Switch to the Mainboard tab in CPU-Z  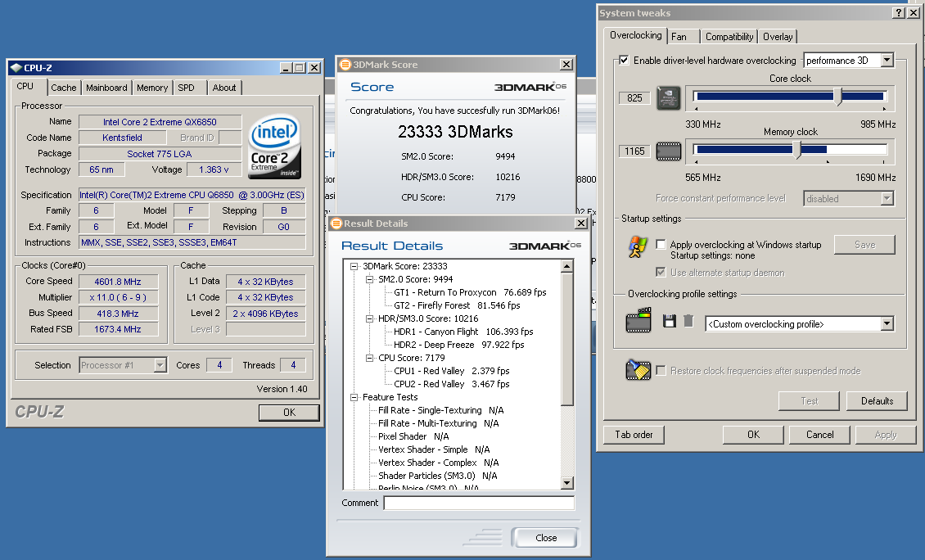click(x=106, y=88)
